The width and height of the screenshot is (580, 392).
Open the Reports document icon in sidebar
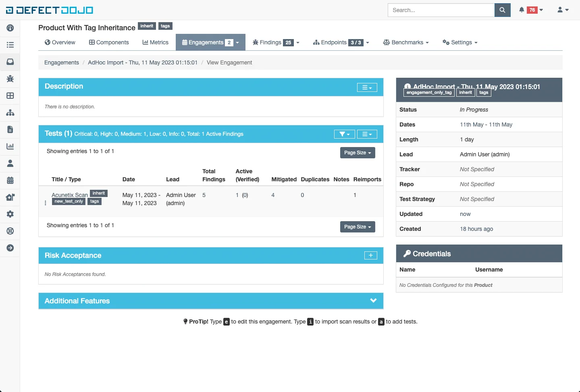coord(10,129)
